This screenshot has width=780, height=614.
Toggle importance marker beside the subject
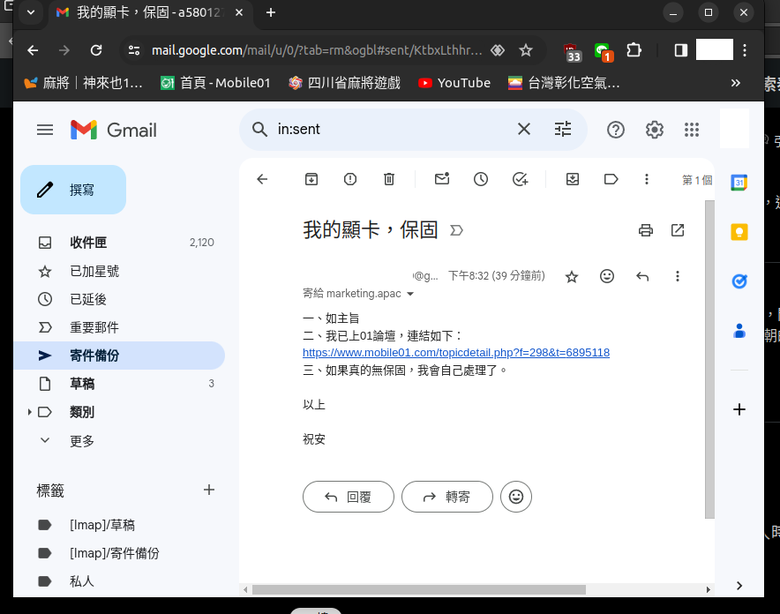456,230
